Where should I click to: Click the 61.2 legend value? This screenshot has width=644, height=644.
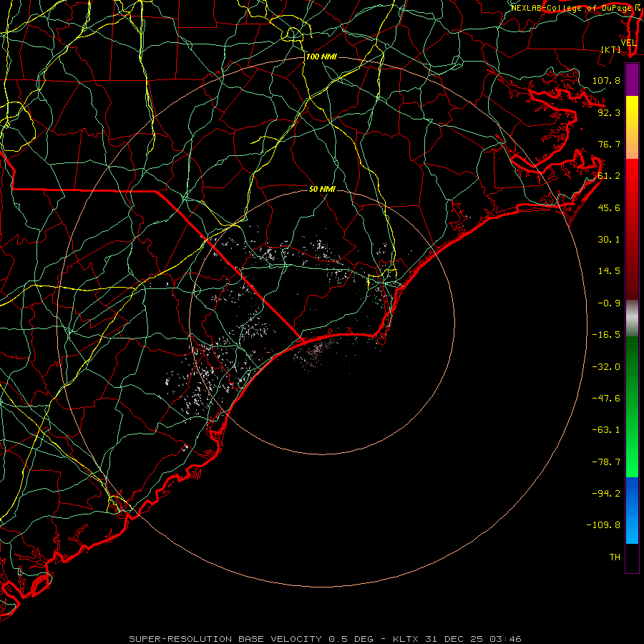click(609, 176)
